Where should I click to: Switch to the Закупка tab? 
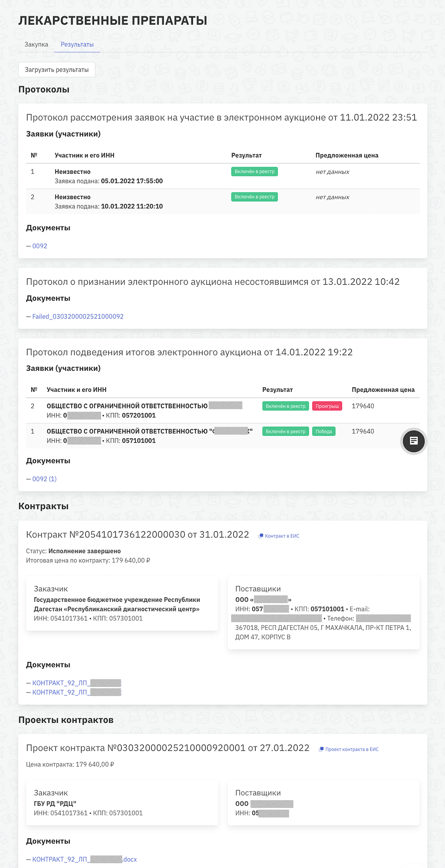tap(36, 45)
